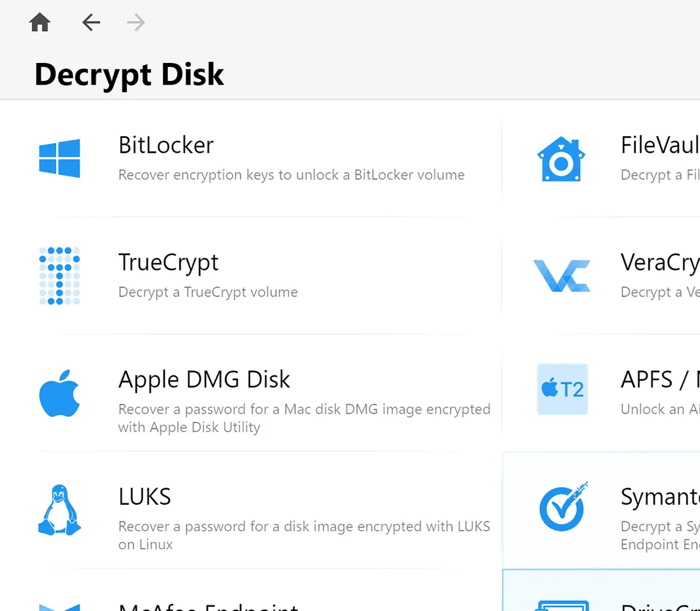Image resolution: width=700 pixels, height=611 pixels.
Task: Click the LUKS penguin icon
Action: pyautogui.click(x=59, y=510)
